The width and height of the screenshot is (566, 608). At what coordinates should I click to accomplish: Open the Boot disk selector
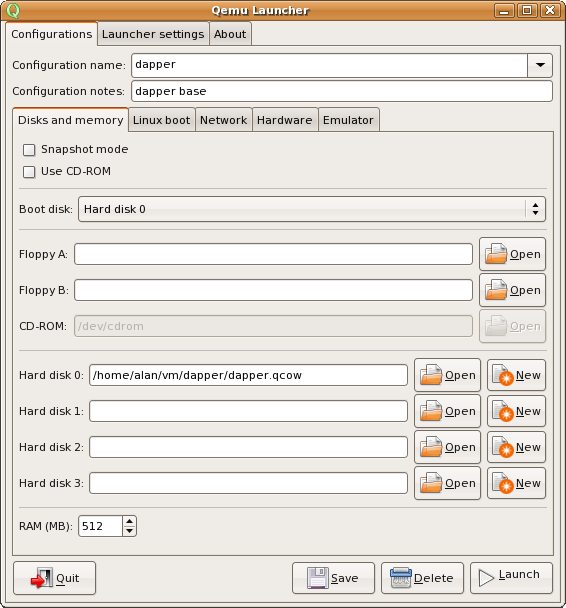click(x=312, y=209)
